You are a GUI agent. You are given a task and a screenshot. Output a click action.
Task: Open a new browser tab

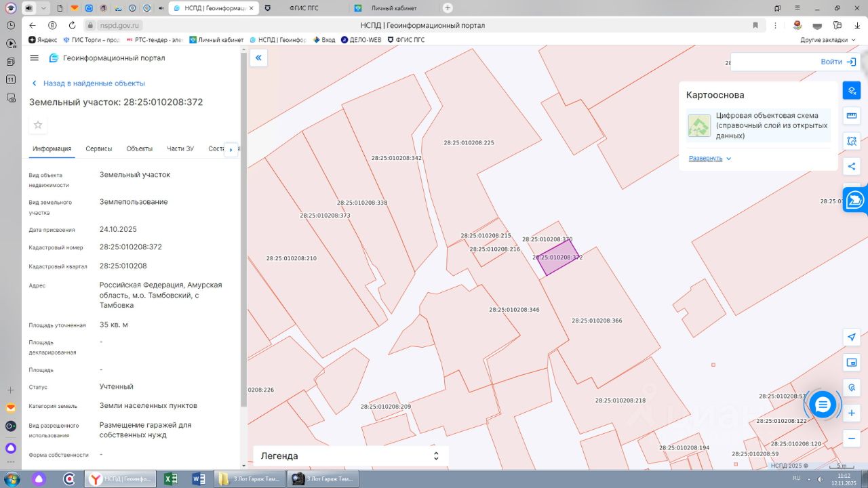(x=448, y=7)
